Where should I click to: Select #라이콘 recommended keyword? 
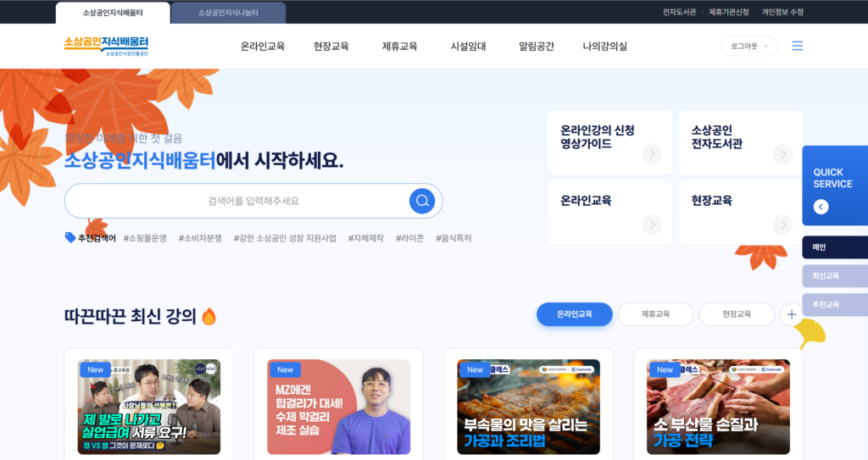(x=409, y=238)
